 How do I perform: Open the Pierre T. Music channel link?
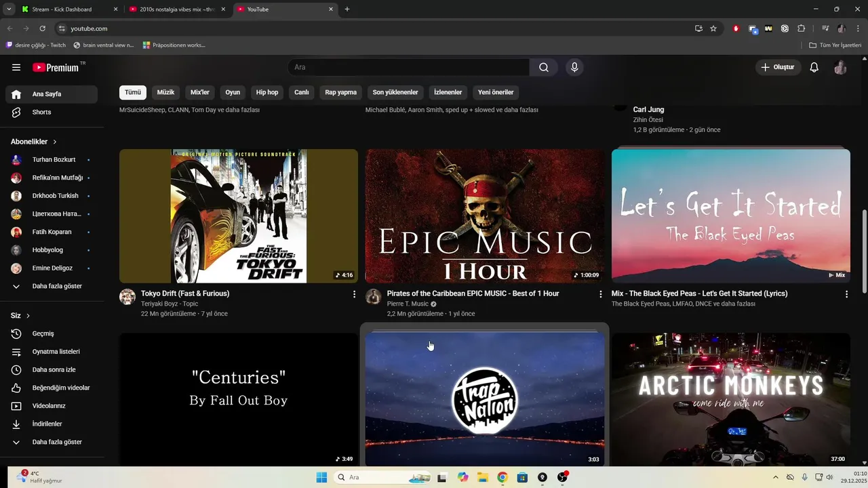click(408, 304)
